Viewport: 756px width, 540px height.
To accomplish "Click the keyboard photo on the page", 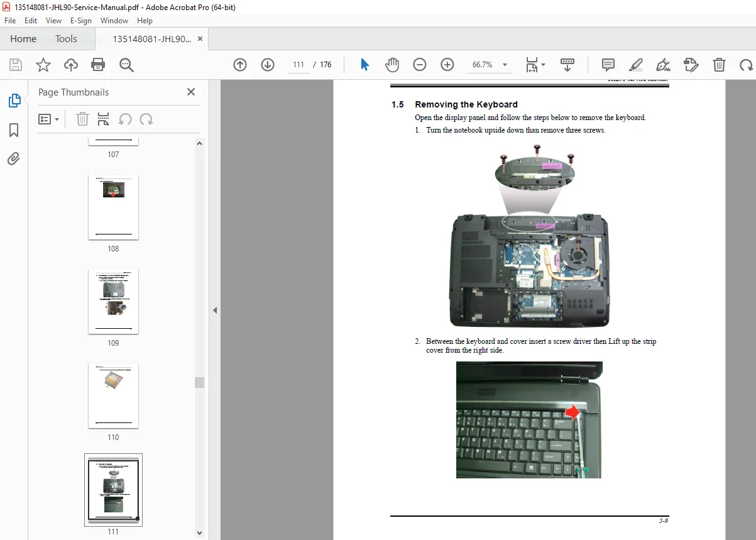I will tap(529, 419).
